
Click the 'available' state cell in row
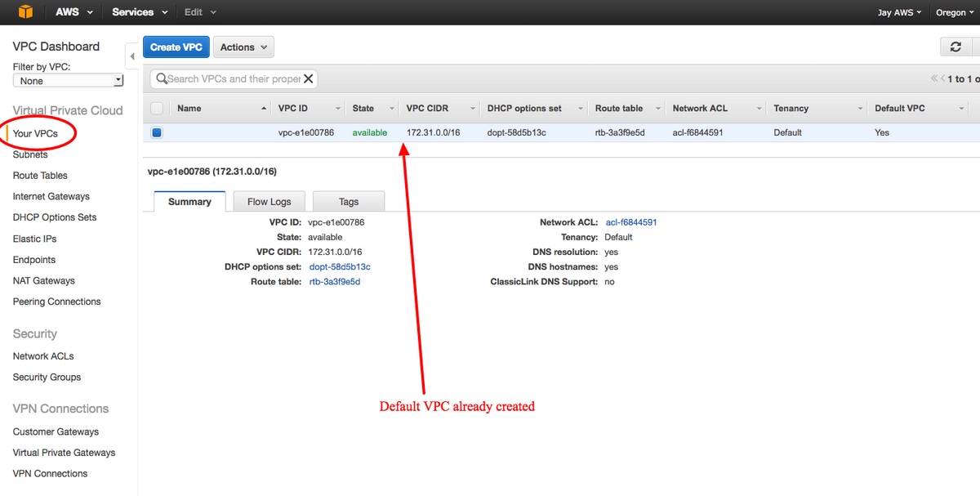(370, 132)
